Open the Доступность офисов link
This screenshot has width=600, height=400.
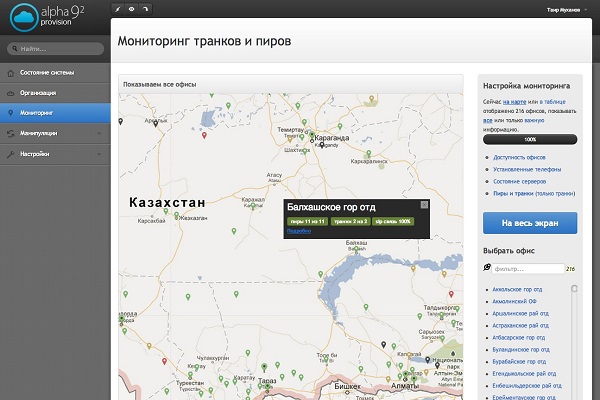point(519,157)
